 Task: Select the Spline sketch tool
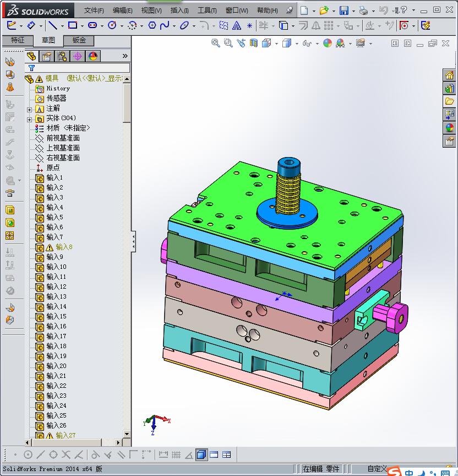point(165,25)
